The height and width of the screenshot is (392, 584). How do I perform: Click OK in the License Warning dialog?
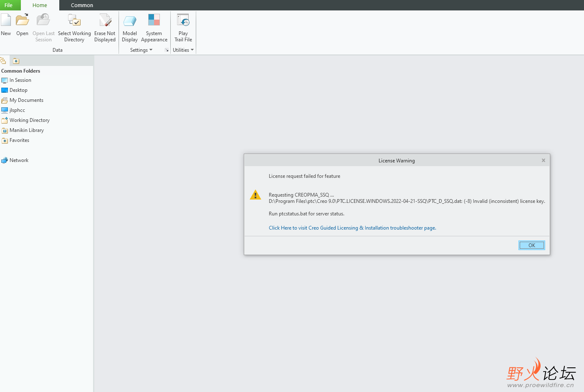[531, 245]
